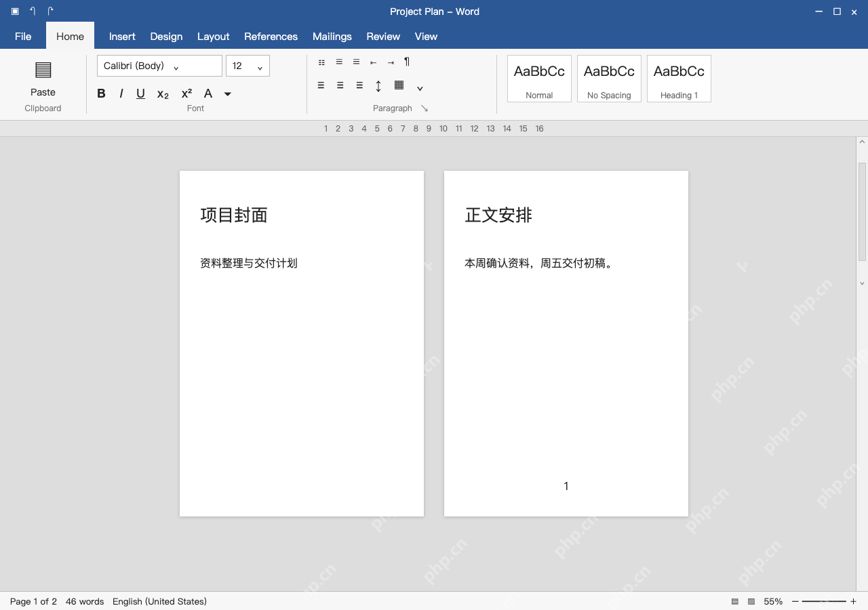The height and width of the screenshot is (610, 868).
Task: Show paragraph marks with the pilcrow icon
Action: 407,62
